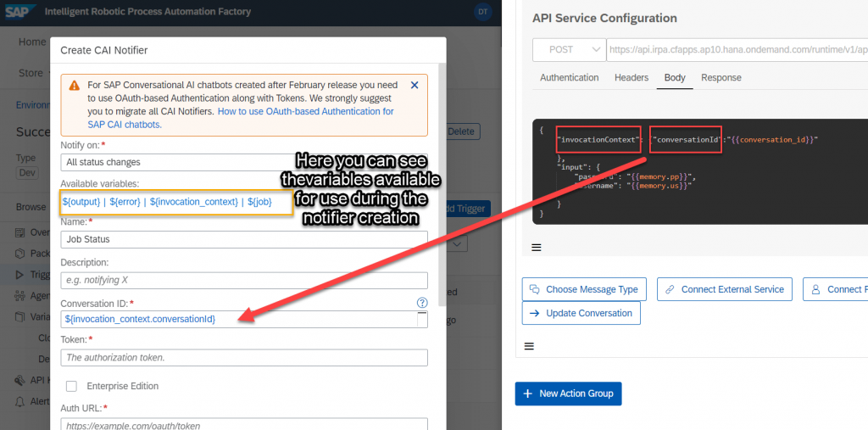Focus the Auth URL field
This screenshot has width=868, height=430.
[243, 424]
